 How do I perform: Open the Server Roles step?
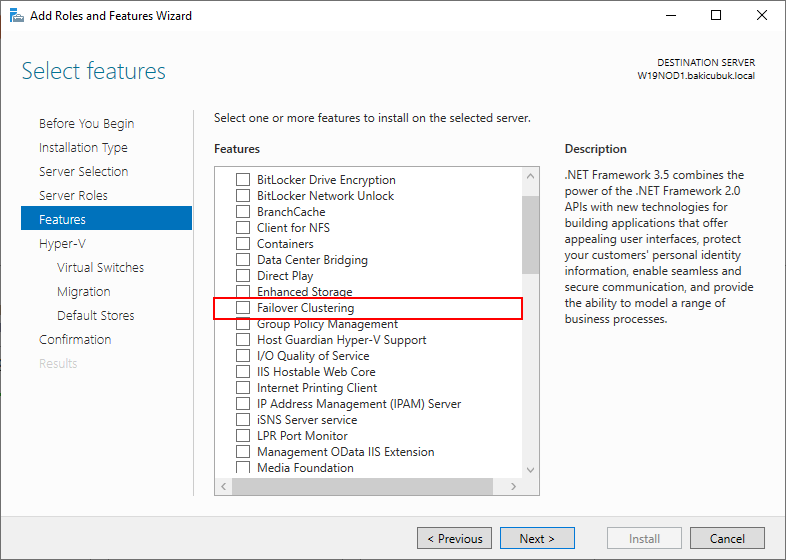(x=73, y=196)
